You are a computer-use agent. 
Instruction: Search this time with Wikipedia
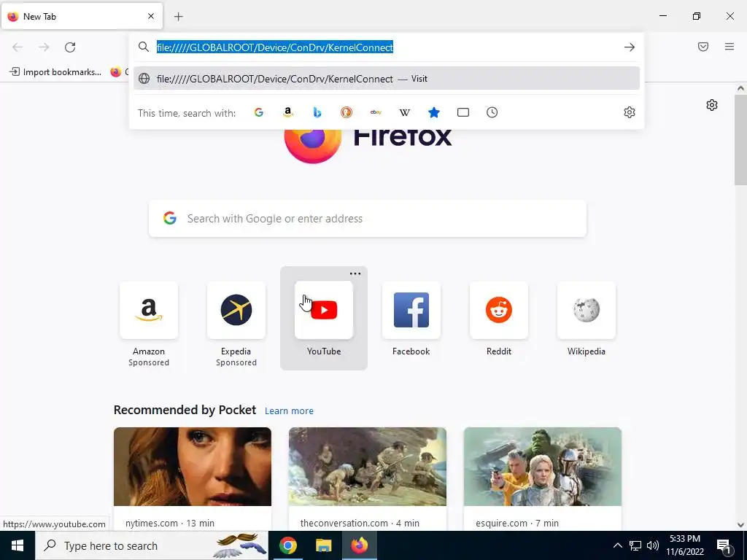(404, 112)
